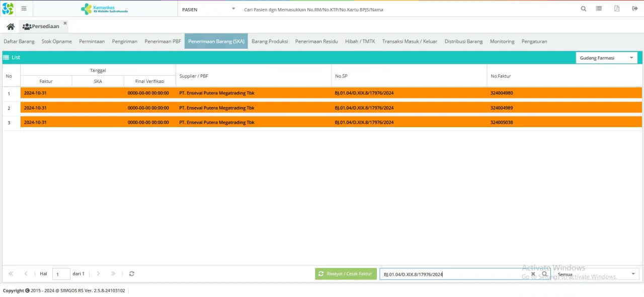Expand the PASIEN dropdown
This screenshot has height=297, width=644.
point(233,9)
